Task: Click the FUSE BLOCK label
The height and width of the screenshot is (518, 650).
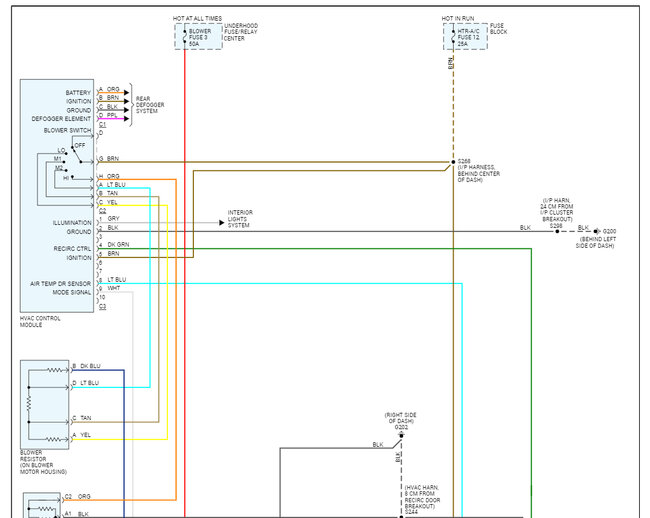Action: tap(498, 29)
